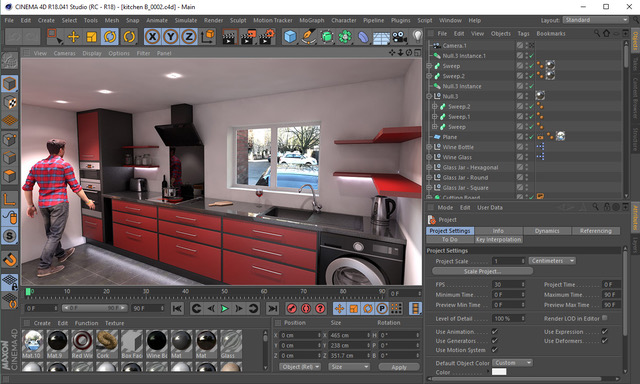Click the Scale Project button
Image resolution: width=640 pixels, height=384 pixels.
pos(482,271)
